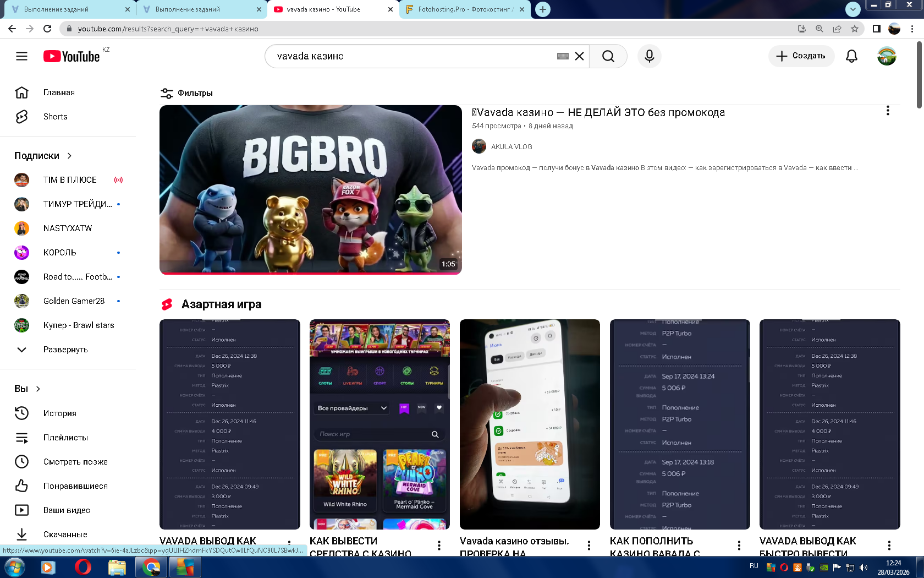
Task: Open the Short with casino slots thumbnail
Action: (380, 424)
